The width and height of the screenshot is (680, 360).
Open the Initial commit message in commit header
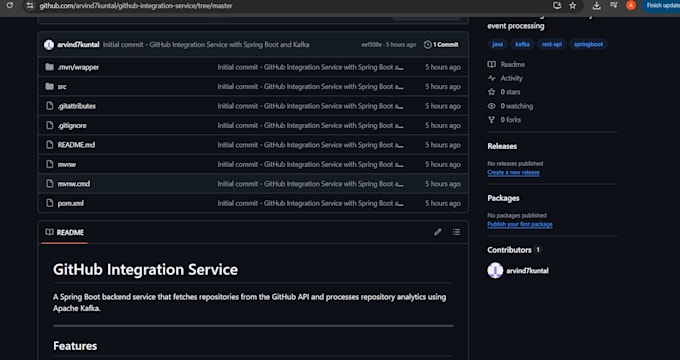(206, 45)
